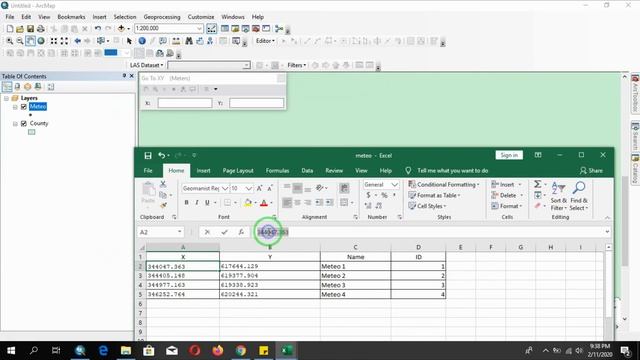Open the ArcMap Geoprocessing menu

pos(162,17)
